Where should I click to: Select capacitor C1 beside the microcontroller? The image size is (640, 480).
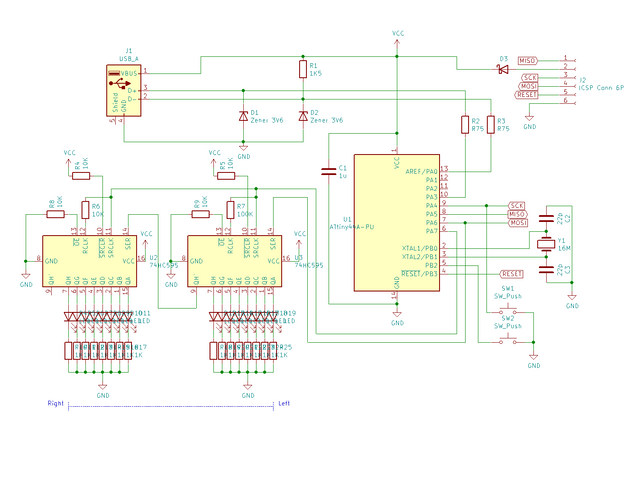coord(328,171)
